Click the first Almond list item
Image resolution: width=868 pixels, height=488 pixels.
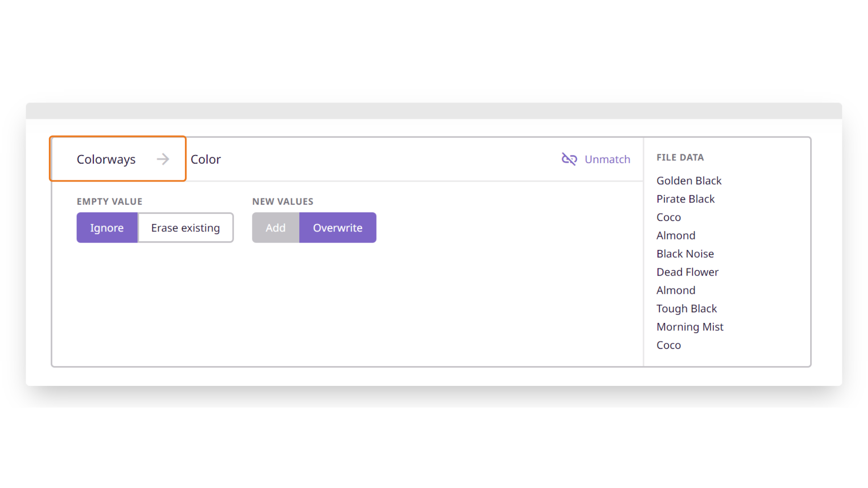676,235
